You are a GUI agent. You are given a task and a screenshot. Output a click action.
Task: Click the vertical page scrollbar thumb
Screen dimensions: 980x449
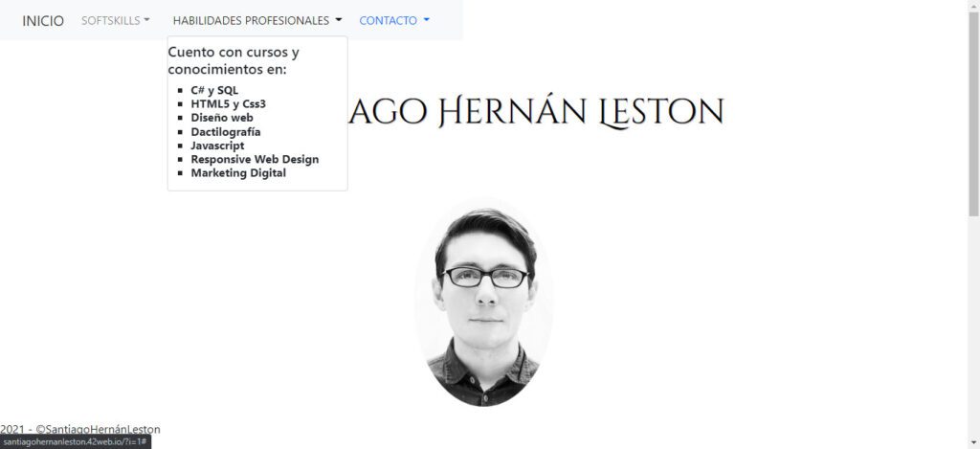pos(973,113)
